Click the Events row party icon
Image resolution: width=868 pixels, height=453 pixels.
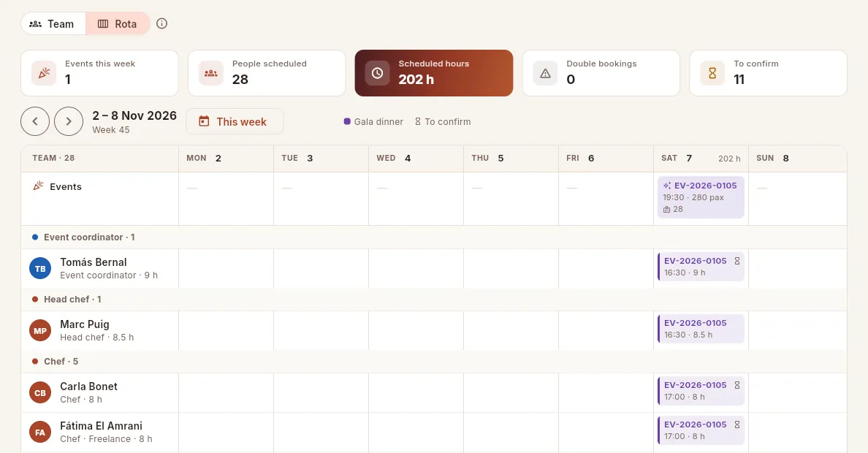(x=38, y=186)
